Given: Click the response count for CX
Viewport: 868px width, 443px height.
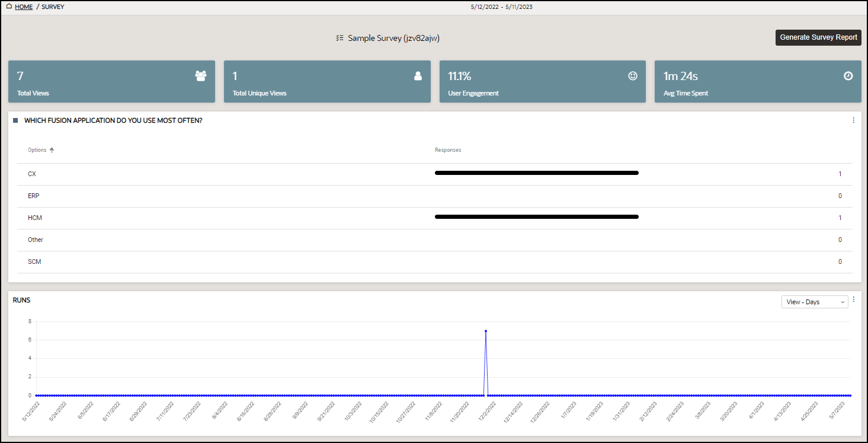Looking at the screenshot, I should tap(840, 174).
